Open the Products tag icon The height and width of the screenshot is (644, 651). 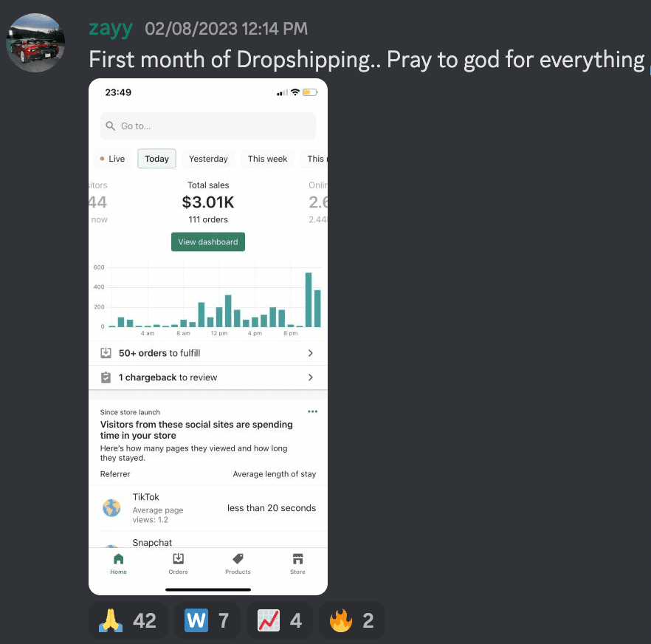click(x=238, y=559)
